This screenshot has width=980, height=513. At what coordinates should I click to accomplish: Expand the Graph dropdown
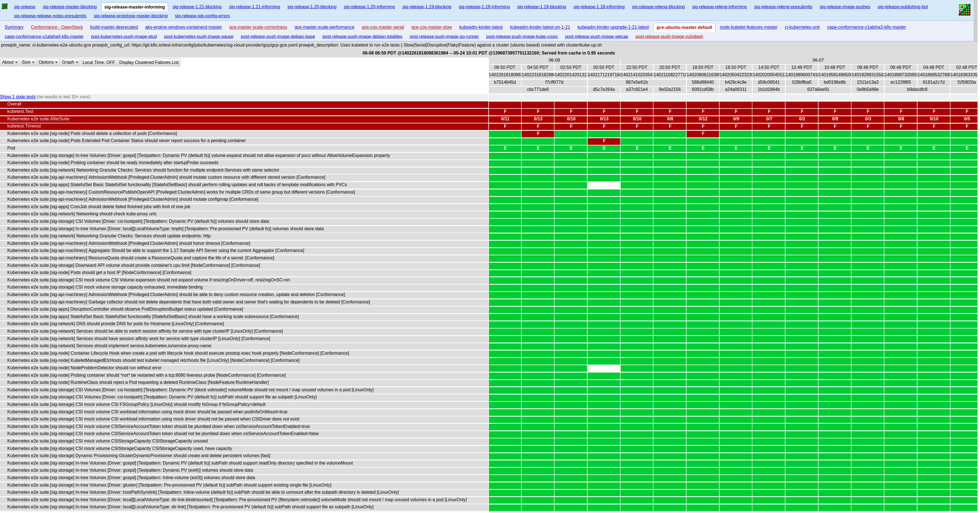70,62
